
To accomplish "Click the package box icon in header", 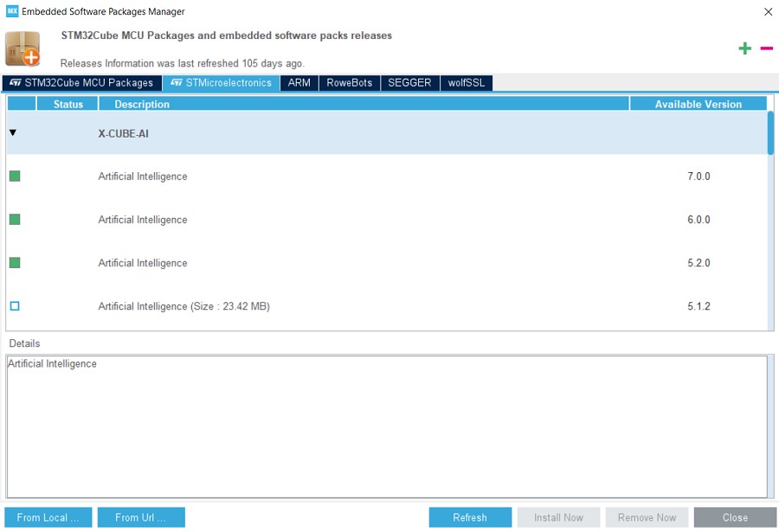I will (x=23, y=48).
